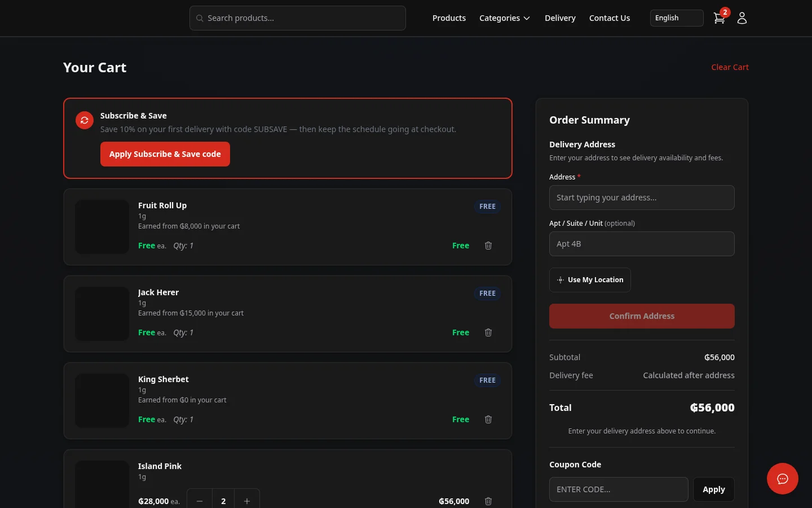The width and height of the screenshot is (812, 508).
Task: Click the Jack Herer FREE badge
Action: 487,294
